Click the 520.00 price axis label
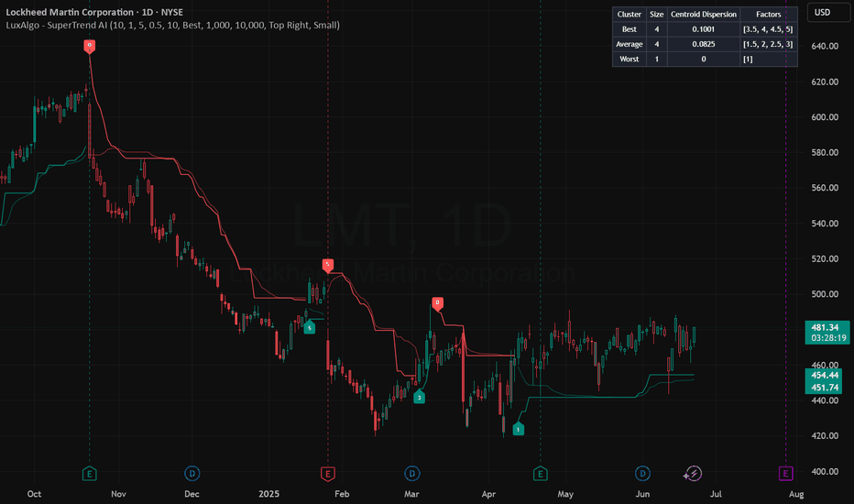This screenshot has height=504, width=854. coord(825,258)
